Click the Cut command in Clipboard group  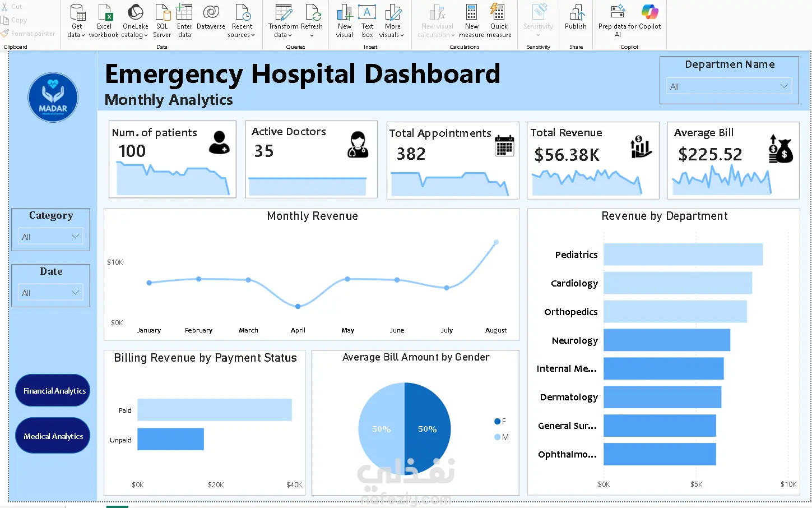(12, 7)
